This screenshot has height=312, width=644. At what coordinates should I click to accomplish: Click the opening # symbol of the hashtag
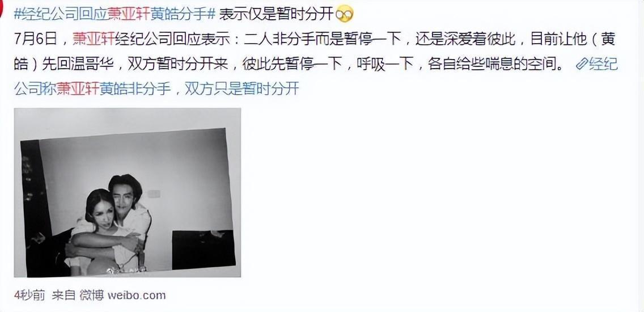(18, 15)
